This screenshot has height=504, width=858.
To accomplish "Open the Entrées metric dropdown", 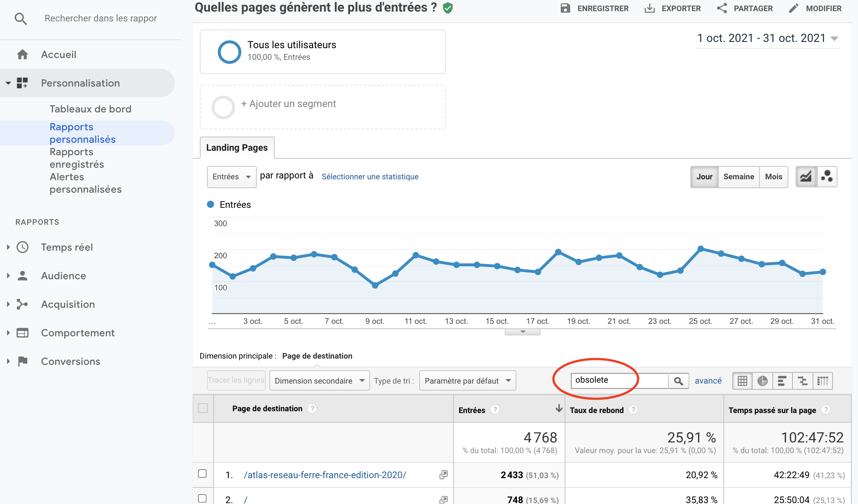I will coord(231,177).
